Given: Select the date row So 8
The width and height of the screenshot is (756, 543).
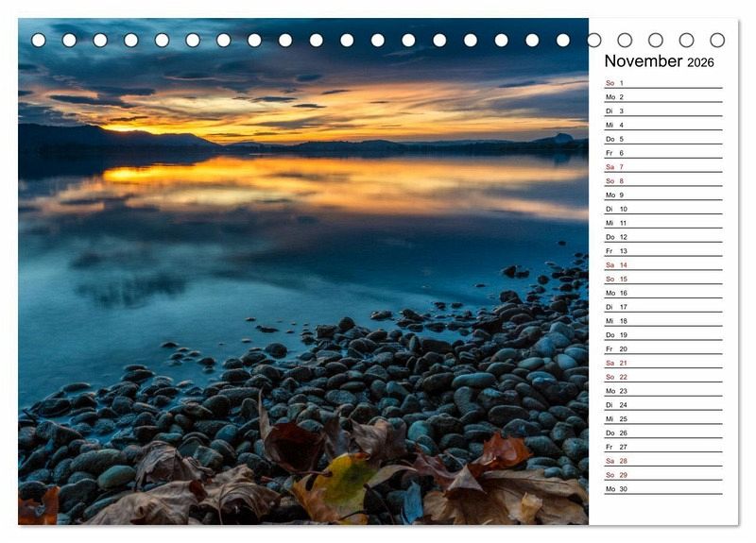Looking at the screenshot, I should (x=663, y=180).
